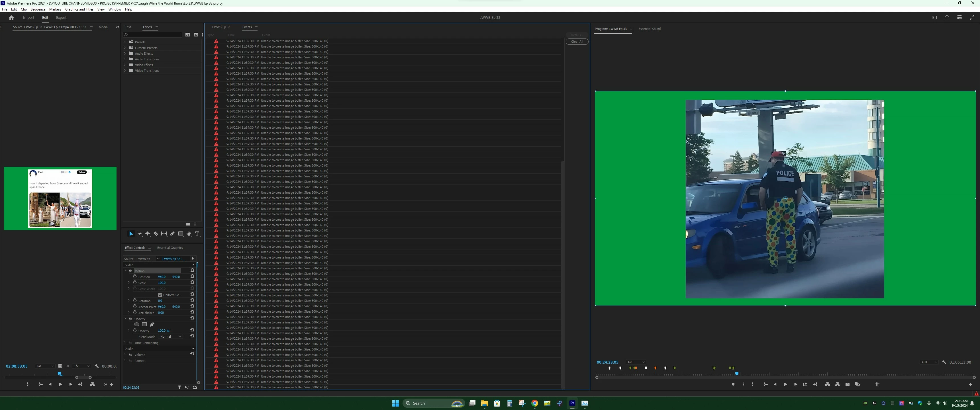Open the Program monitor Fit zoom dropdown

pyautogui.click(x=636, y=362)
